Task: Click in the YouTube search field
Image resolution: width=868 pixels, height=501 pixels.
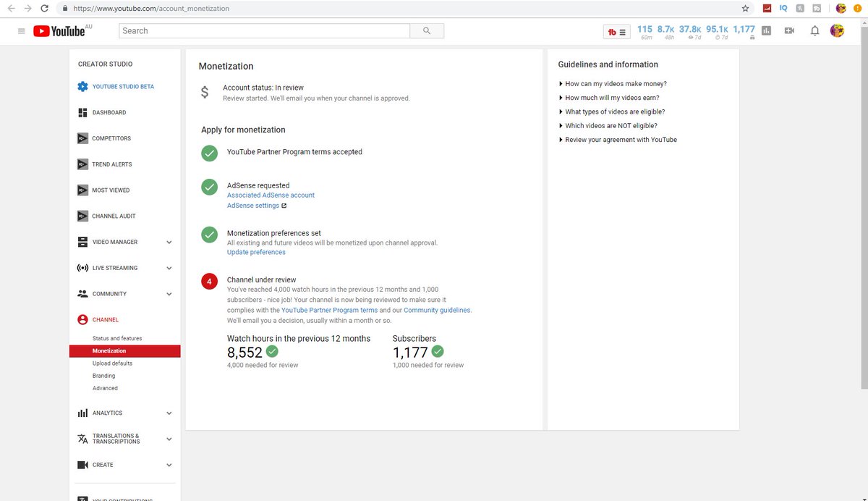Action: (265, 31)
